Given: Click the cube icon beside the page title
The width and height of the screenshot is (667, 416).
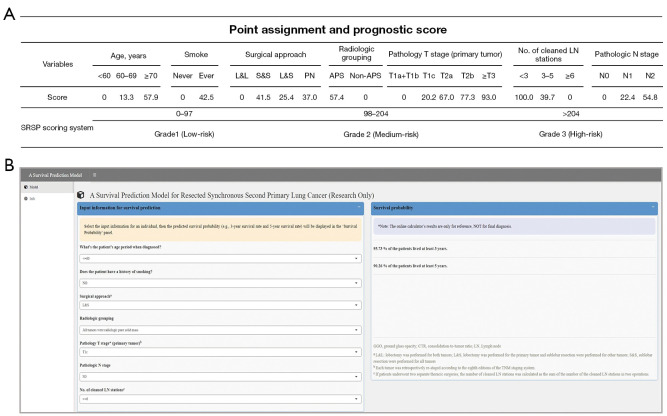Looking at the screenshot, I should click(x=81, y=195).
